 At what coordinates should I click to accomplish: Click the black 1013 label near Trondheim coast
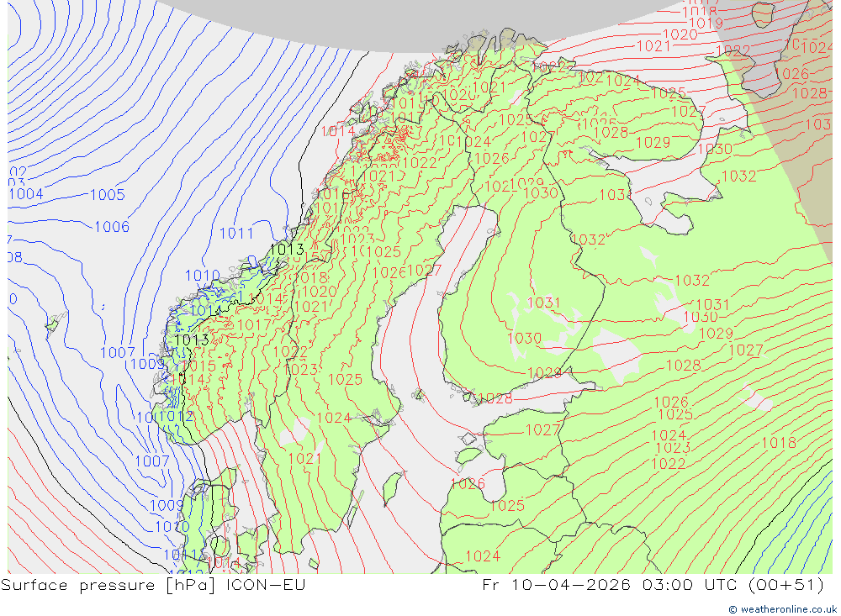point(287,250)
